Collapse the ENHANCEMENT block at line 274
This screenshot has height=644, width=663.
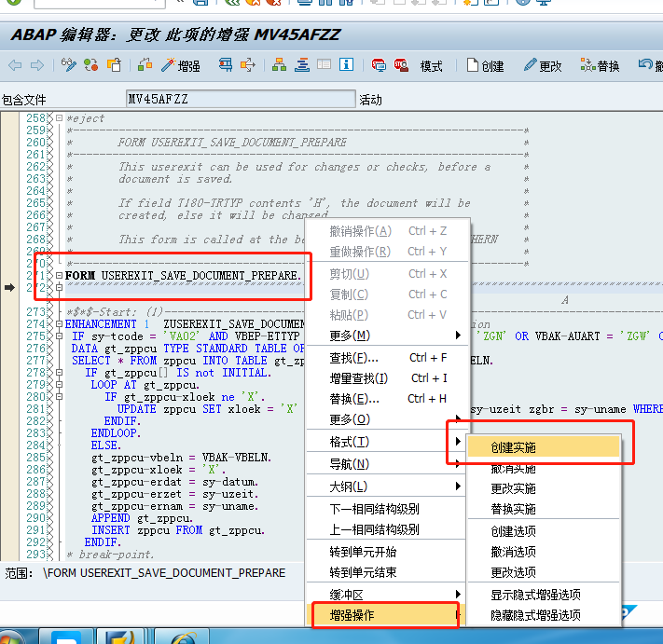[x=60, y=323]
